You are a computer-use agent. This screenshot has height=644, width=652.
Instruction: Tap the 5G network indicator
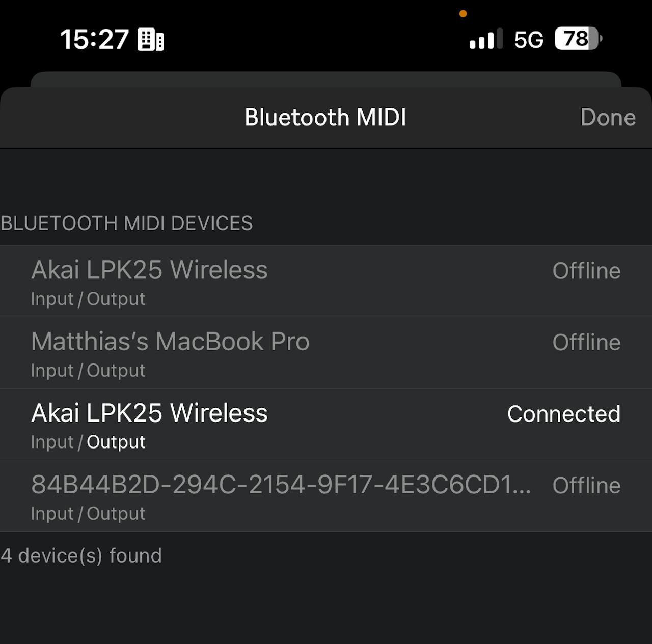point(529,40)
